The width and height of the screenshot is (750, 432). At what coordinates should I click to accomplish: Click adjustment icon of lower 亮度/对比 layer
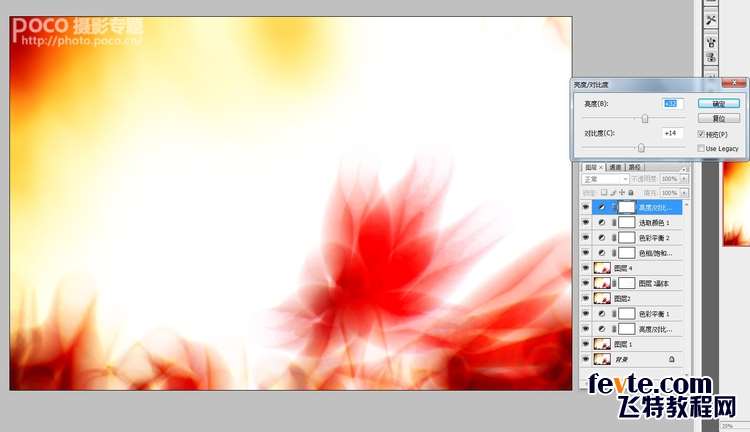(x=602, y=329)
